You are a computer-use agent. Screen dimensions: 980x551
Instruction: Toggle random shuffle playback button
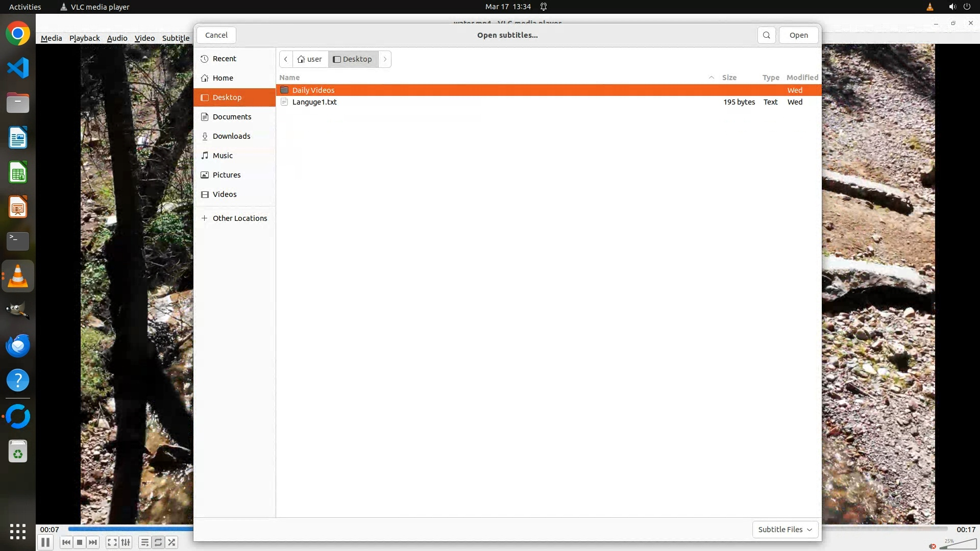pos(172,542)
